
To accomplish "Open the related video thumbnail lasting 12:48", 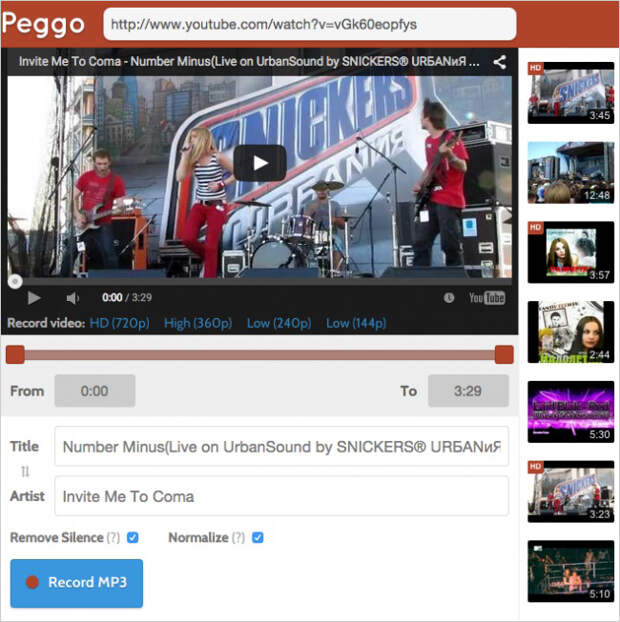I will coord(571,173).
